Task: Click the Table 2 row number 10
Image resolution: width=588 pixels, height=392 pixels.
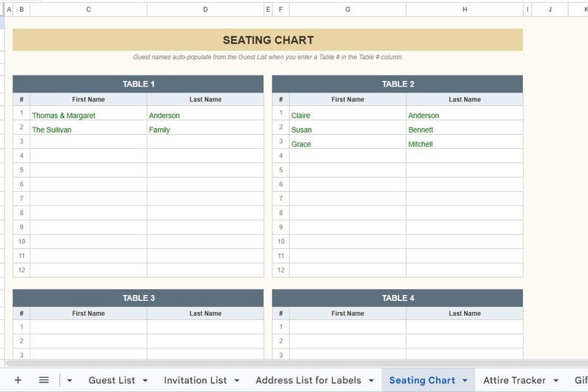Action: pos(281,241)
